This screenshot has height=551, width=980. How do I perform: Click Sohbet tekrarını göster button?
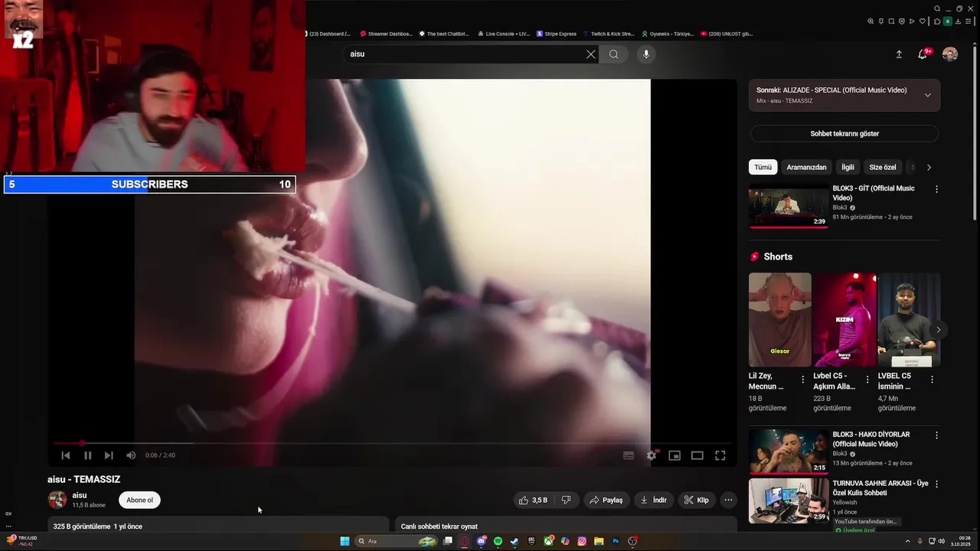[x=844, y=134]
